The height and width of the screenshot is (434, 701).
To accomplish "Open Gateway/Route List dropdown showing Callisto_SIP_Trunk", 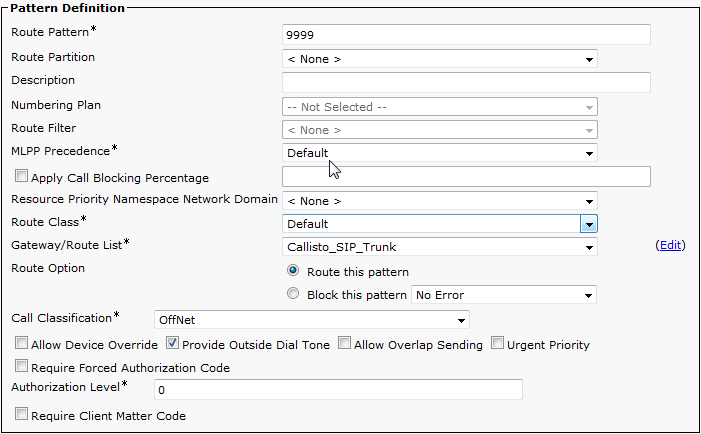I will (439, 247).
